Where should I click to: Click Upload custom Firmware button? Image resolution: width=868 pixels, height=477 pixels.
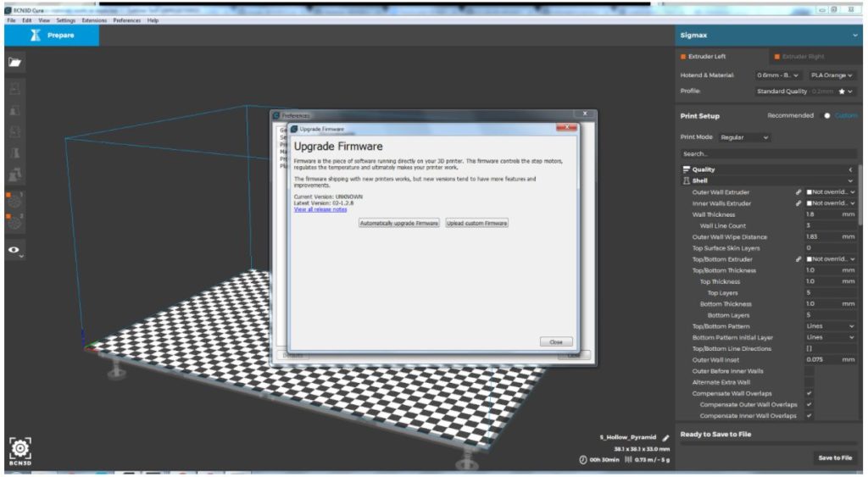(x=476, y=223)
